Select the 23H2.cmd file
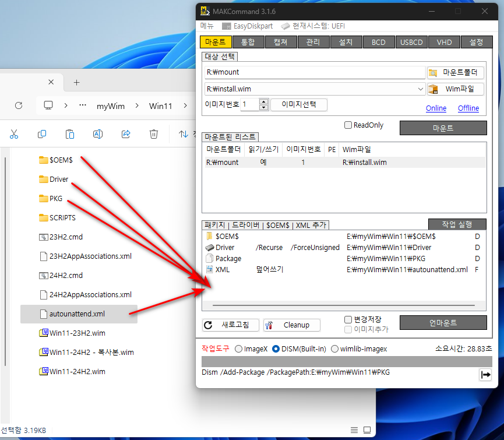This screenshot has height=440, width=504. 61,237
